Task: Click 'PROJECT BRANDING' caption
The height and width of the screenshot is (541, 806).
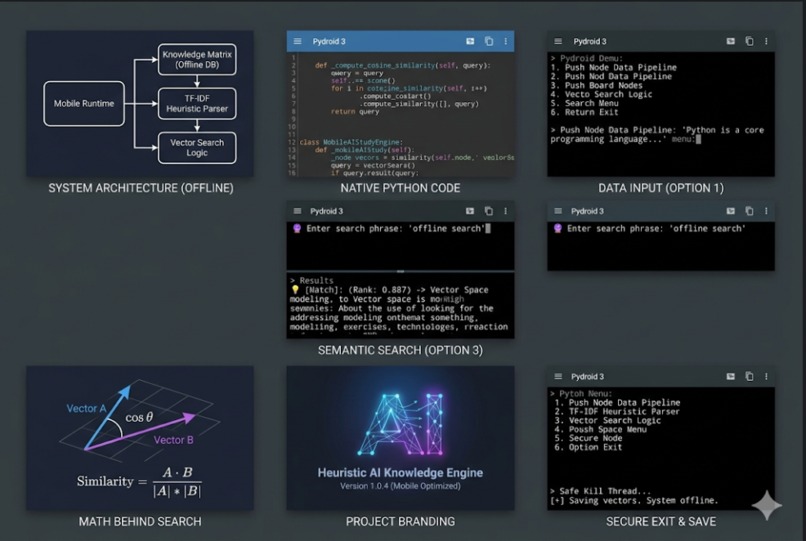Action: click(x=400, y=521)
